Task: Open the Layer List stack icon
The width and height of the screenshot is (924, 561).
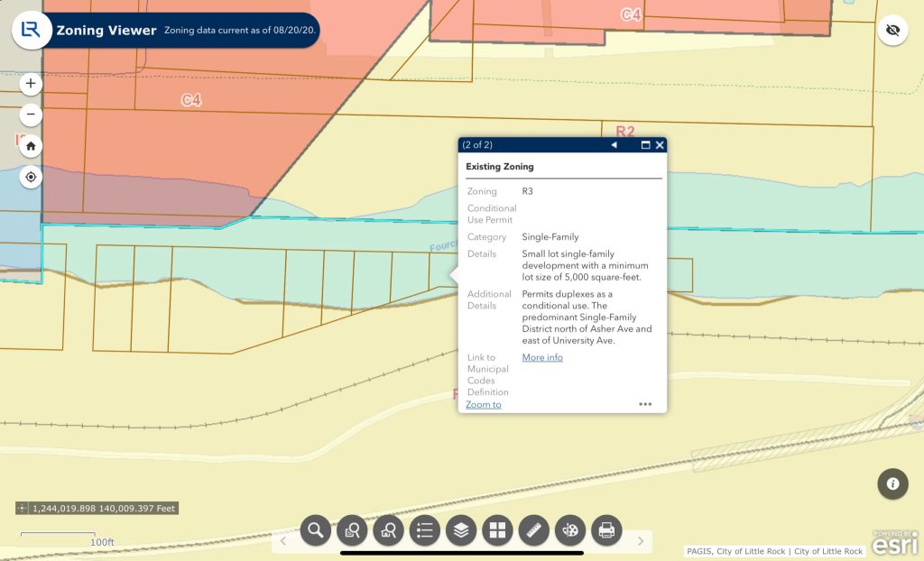Action: pos(460,530)
